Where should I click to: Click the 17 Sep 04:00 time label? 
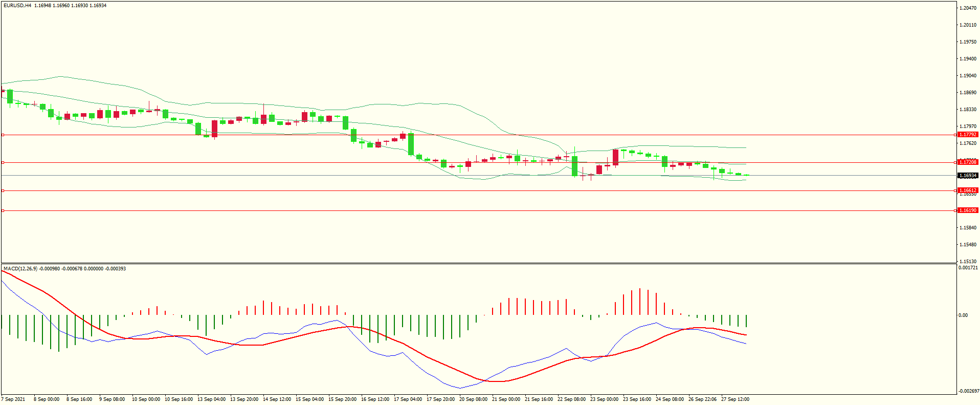tap(408, 399)
